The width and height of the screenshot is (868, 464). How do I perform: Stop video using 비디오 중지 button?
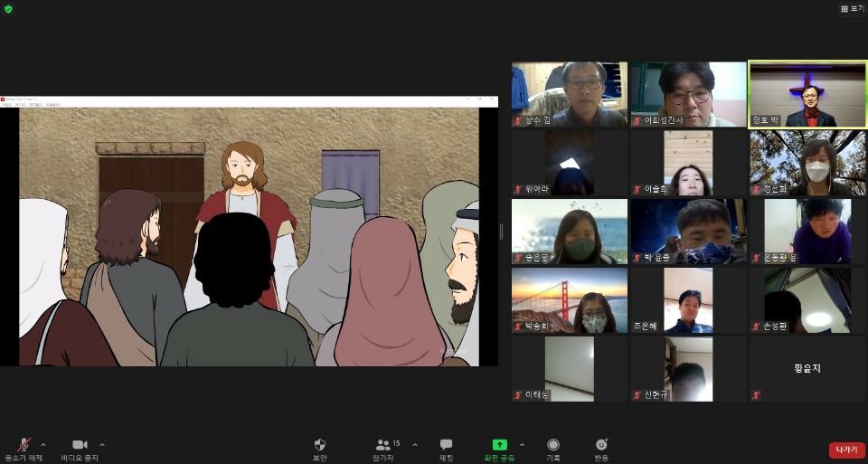click(80, 450)
